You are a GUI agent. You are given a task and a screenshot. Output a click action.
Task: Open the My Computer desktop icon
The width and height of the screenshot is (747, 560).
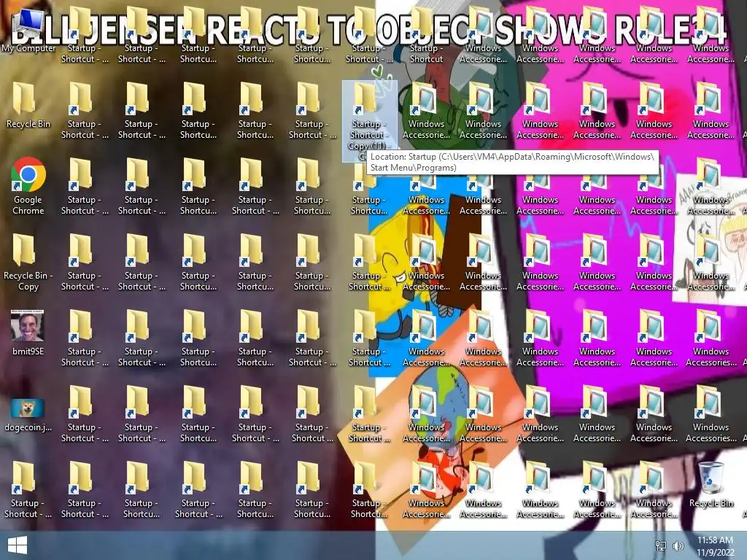28,31
